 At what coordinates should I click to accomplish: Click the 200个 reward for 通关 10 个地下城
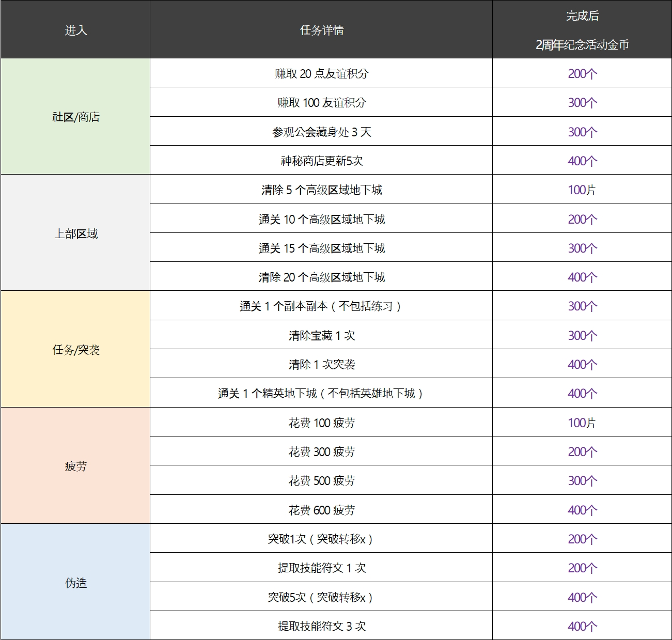(x=582, y=219)
